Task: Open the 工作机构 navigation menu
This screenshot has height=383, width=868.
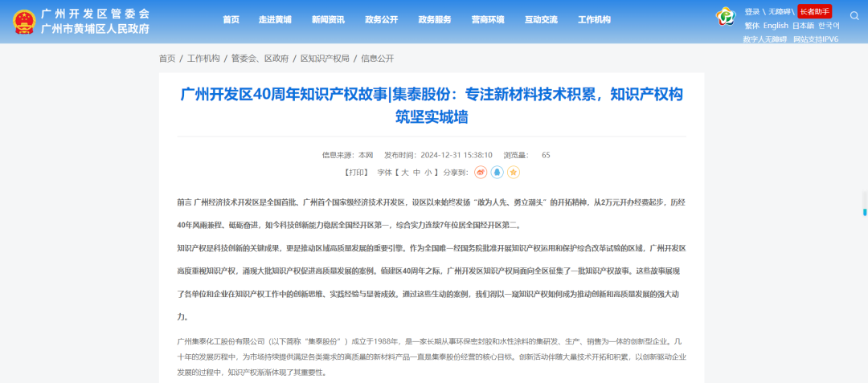Action: point(595,19)
